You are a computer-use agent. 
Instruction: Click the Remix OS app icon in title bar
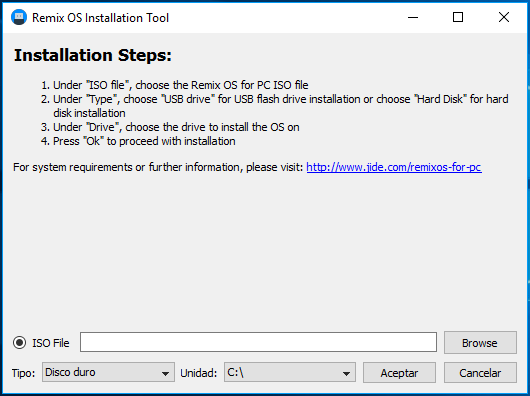19,17
